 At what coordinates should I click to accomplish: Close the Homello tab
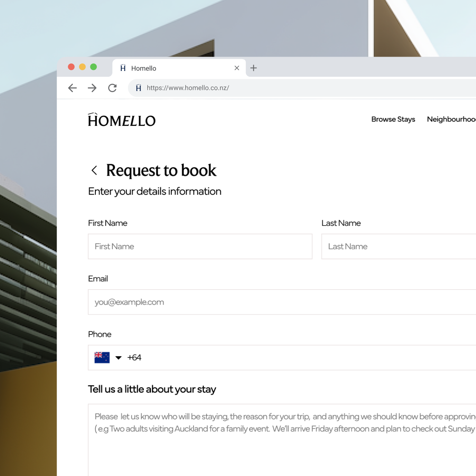click(x=237, y=68)
